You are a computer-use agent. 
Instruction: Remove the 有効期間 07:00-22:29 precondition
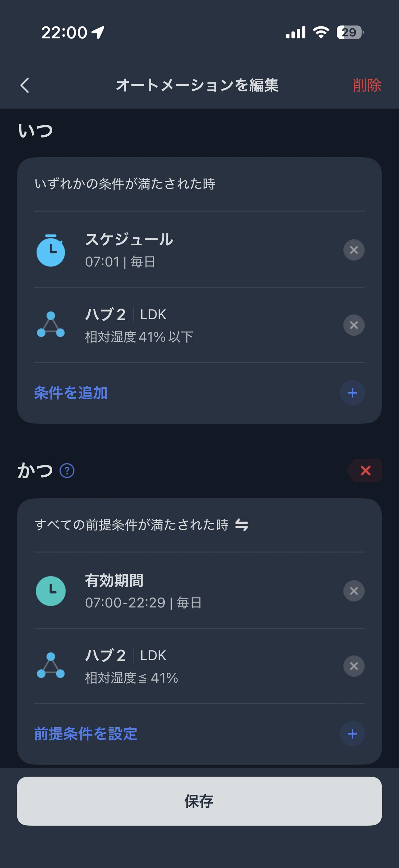point(354,591)
